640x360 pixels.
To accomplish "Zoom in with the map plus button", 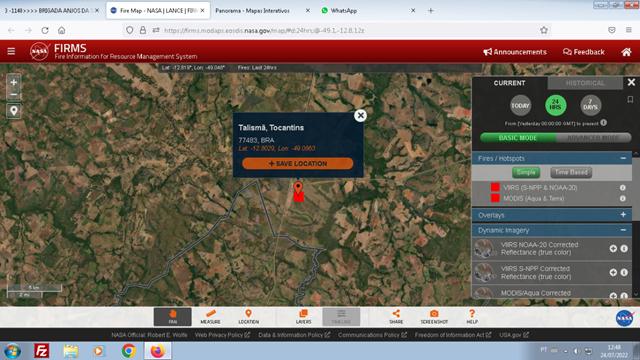I will [x=13, y=82].
